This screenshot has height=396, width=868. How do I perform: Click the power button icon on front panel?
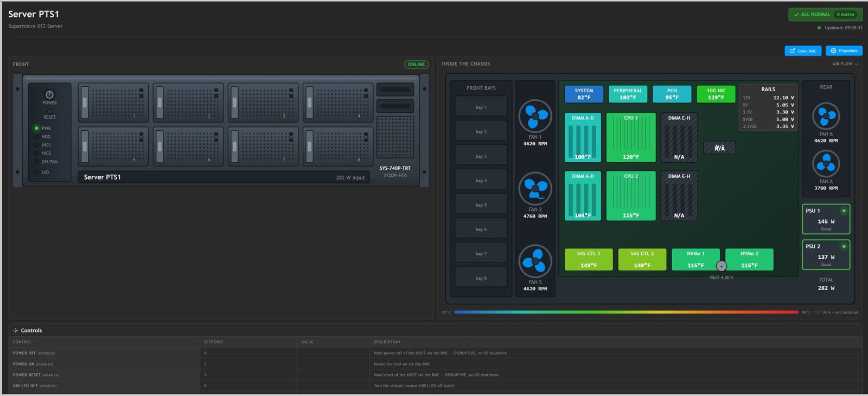pyautogui.click(x=49, y=94)
